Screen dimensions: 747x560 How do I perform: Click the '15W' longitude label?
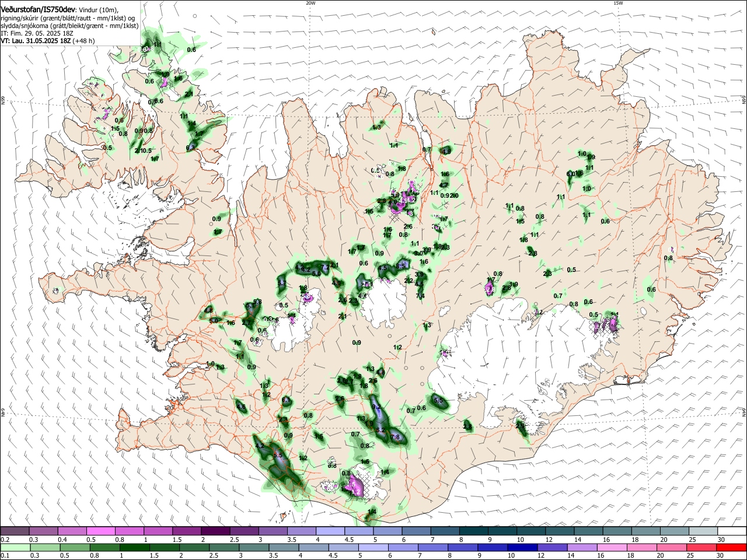618,3
